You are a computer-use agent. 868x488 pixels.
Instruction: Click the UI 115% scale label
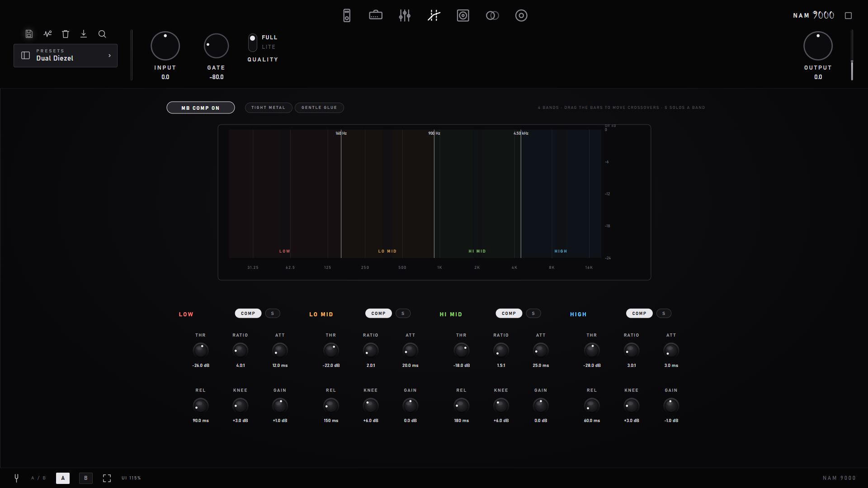click(x=131, y=478)
